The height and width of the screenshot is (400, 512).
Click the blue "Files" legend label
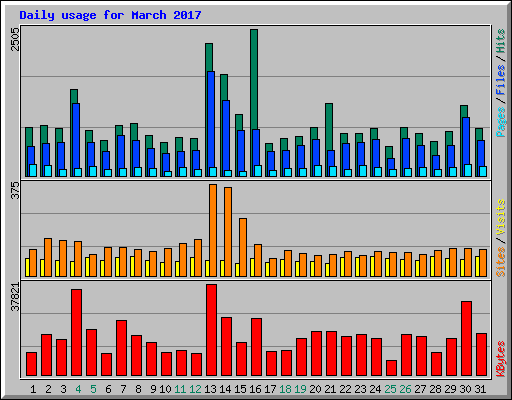(x=501, y=80)
